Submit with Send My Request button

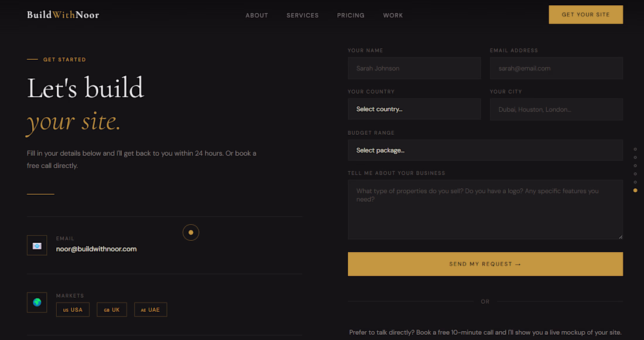(485, 264)
